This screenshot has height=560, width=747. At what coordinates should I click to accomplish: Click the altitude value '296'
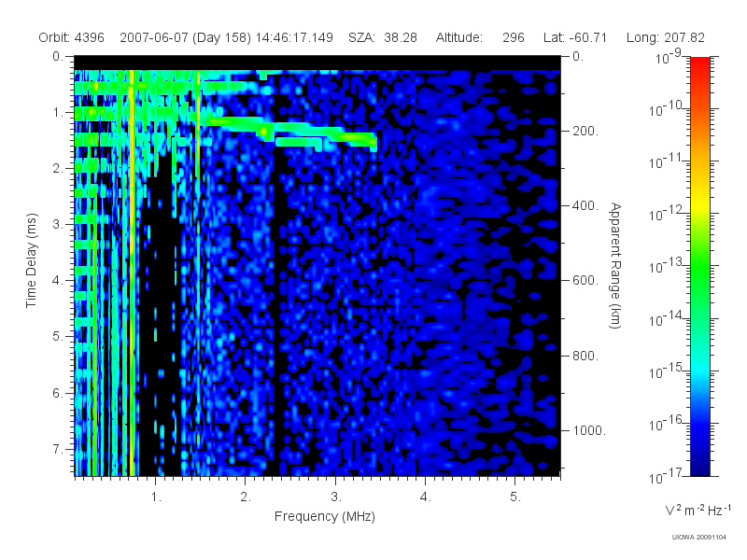click(x=513, y=37)
